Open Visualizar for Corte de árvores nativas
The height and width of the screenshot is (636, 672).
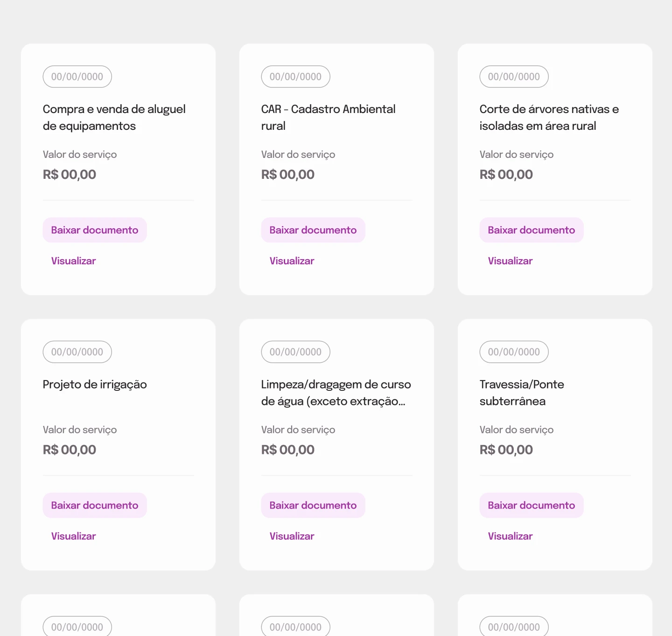[x=510, y=261]
